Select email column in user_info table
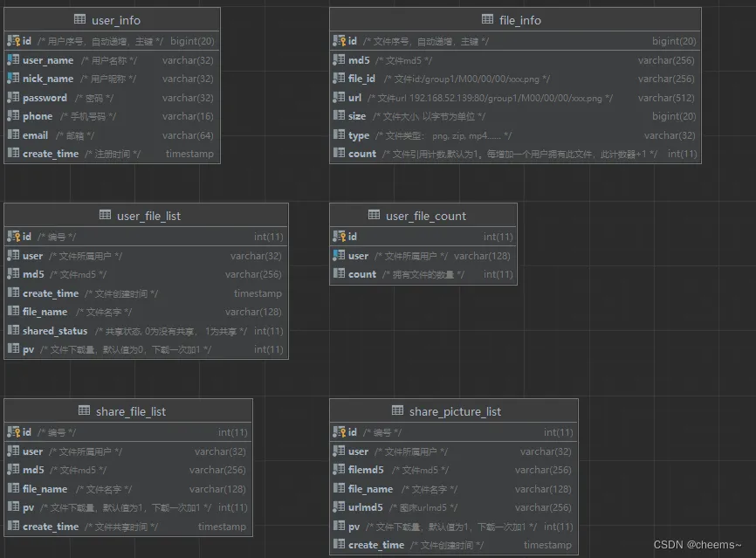 (112, 135)
